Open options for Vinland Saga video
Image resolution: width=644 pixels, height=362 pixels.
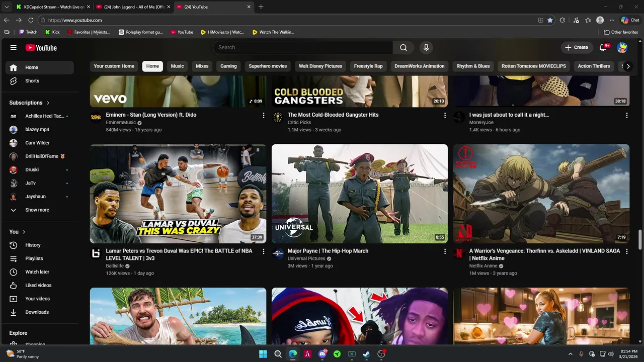click(x=626, y=251)
